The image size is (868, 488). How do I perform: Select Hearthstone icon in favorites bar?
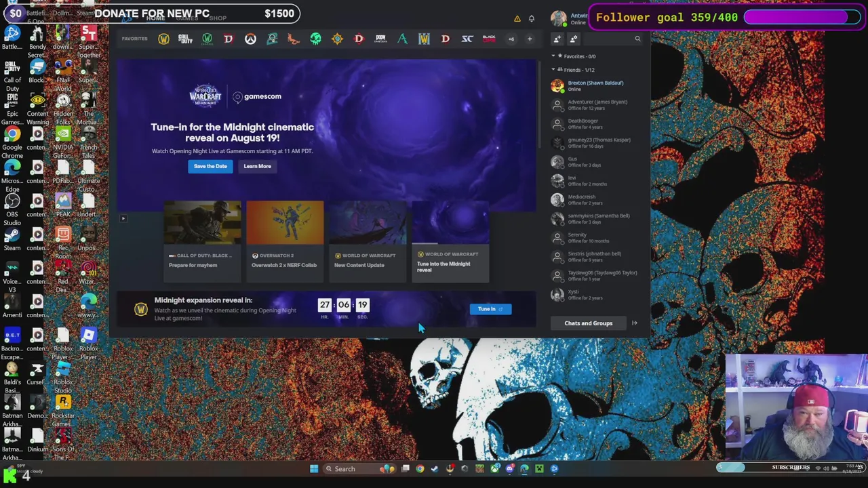coord(337,39)
